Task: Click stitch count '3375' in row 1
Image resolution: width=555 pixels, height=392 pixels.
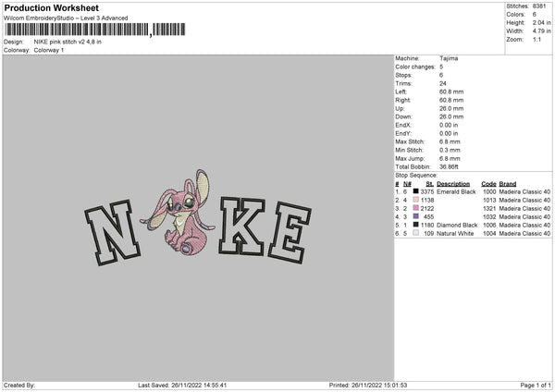Action: click(x=426, y=191)
